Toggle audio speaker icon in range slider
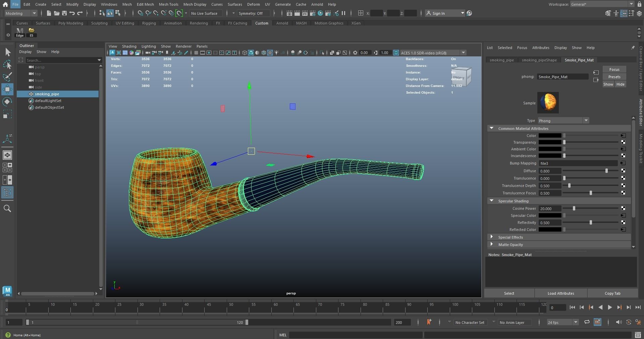This screenshot has width=644, height=339. 619,322
